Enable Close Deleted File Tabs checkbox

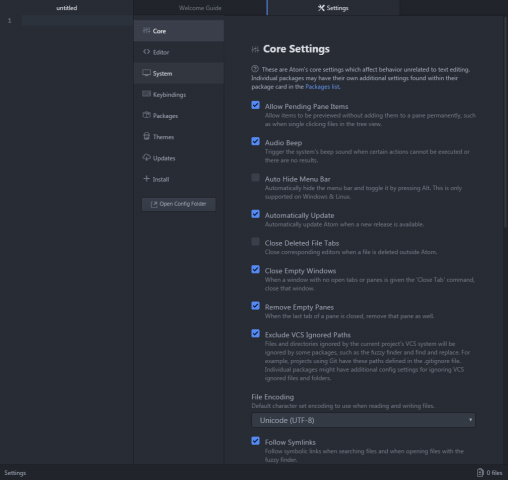click(255, 242)
